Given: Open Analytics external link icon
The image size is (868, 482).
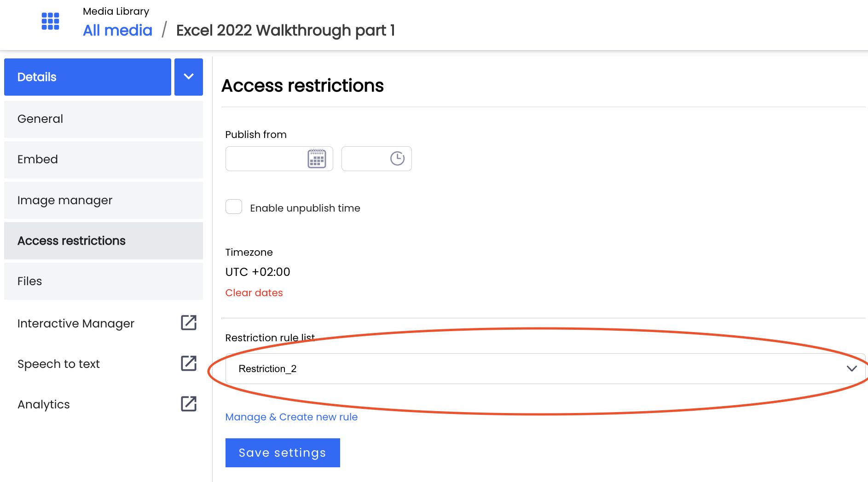Looking at the screenshot, I should pos(189,404).
